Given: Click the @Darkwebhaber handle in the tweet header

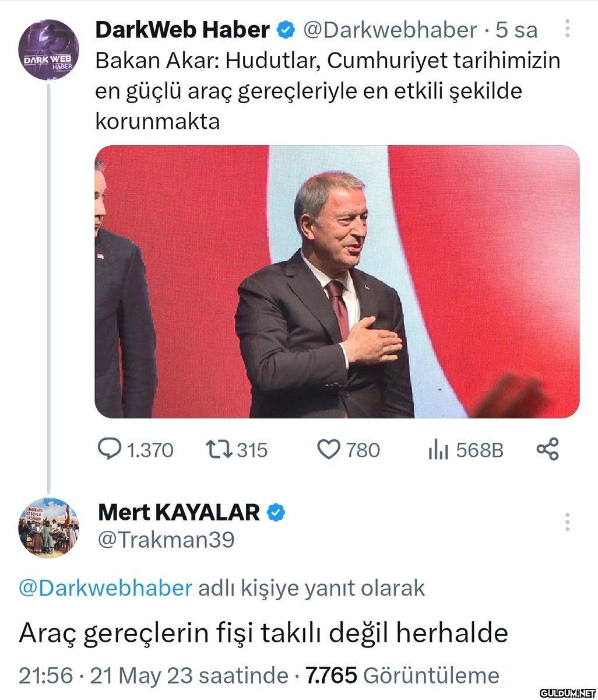Looking at the screenshot, I should click(x=390, y=30).
